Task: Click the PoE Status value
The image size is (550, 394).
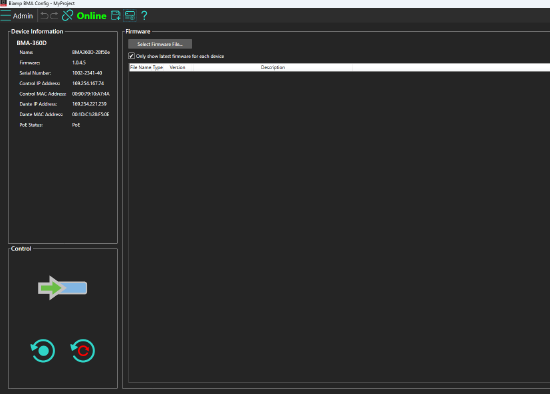Action: coord(76,125)
